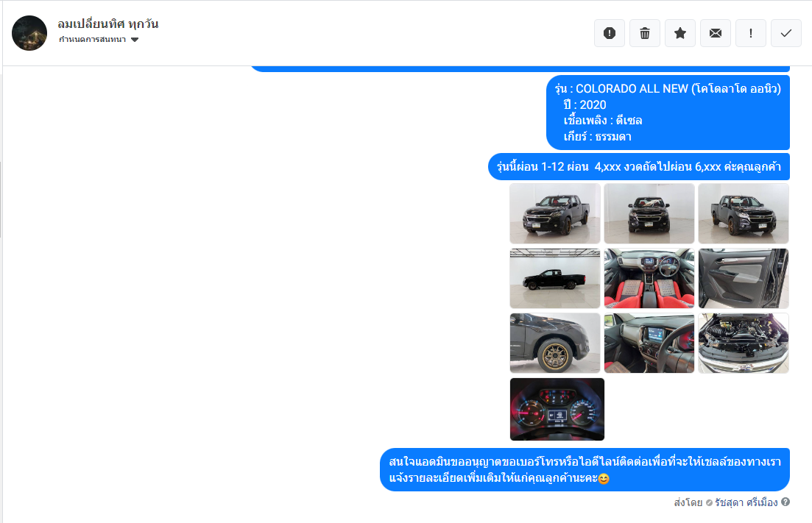Open door panel interior photo
The image size is (812, 523).
click(x=744, y=278)
